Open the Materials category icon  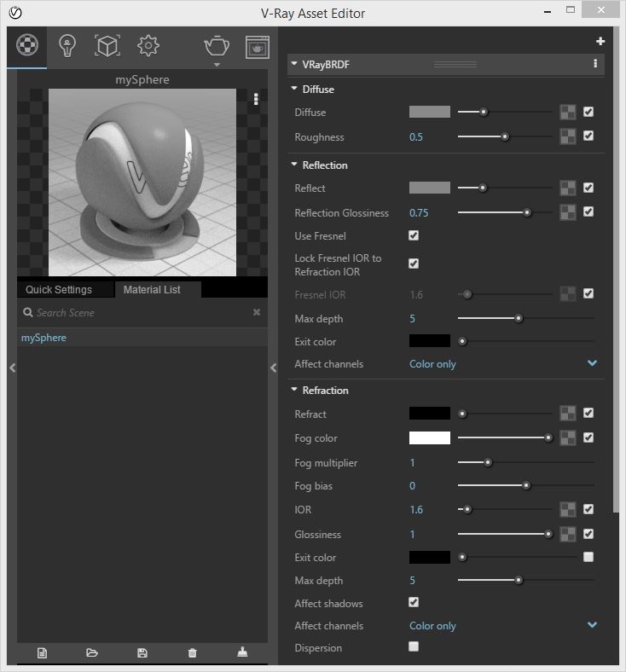[27, 45]
